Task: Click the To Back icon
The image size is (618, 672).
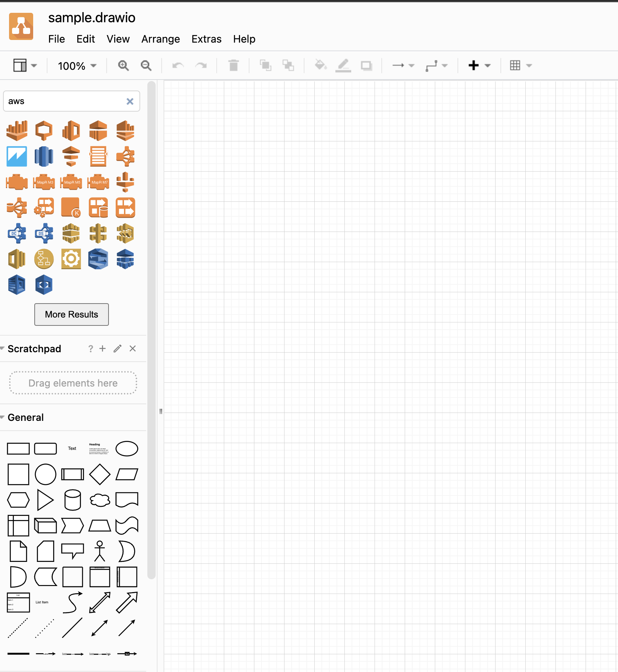Action: click(x=288, y=66)
